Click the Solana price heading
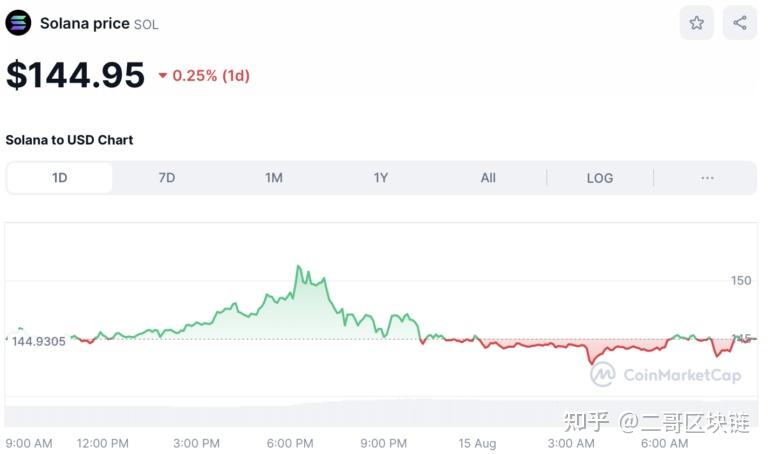 click(85, 23)
